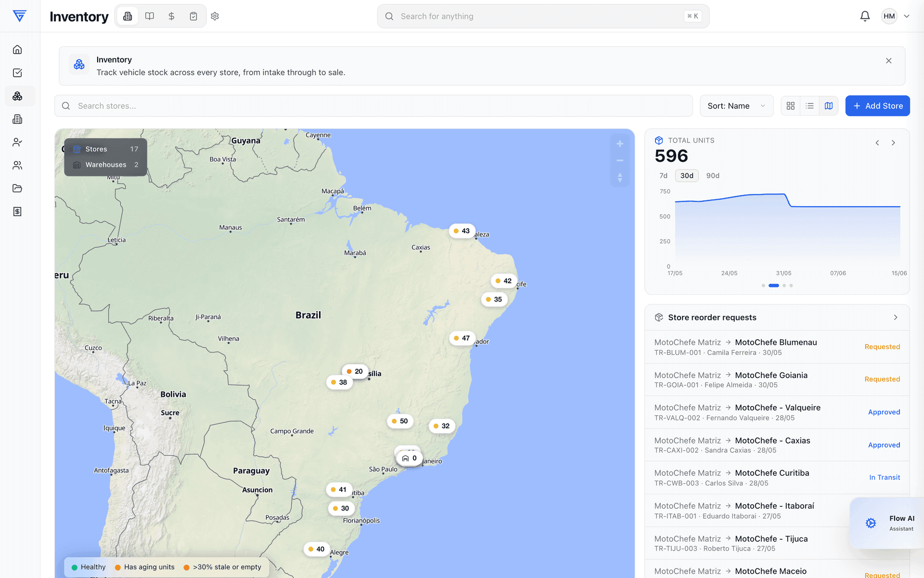The image size is (924, 578).
Task: Open the settings gear next to Inventory tabs
Action: click(215, 16)
